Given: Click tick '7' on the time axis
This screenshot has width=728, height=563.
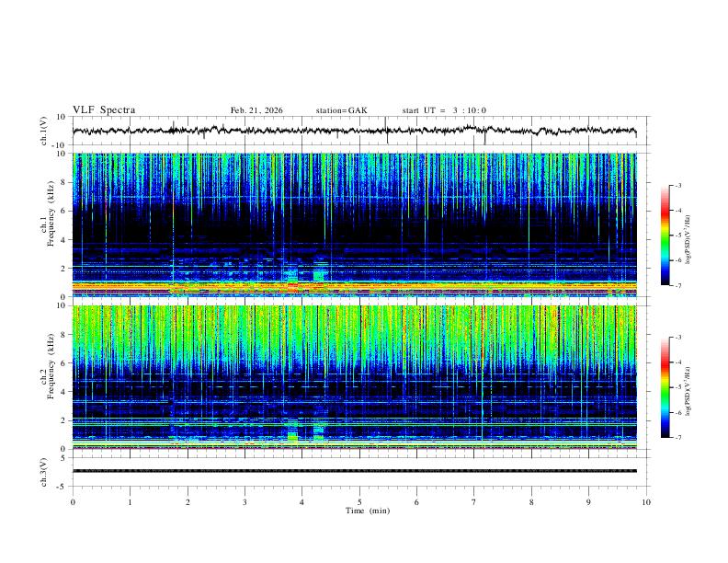Looking at the screenshot, I should (474, 502).
